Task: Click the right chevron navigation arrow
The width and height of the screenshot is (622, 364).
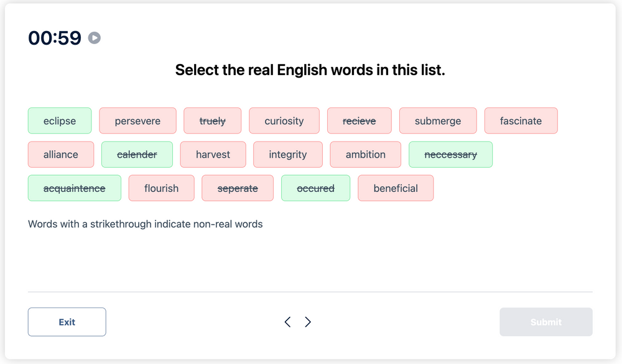Action: pyautogui.click(x=307, y=322)
